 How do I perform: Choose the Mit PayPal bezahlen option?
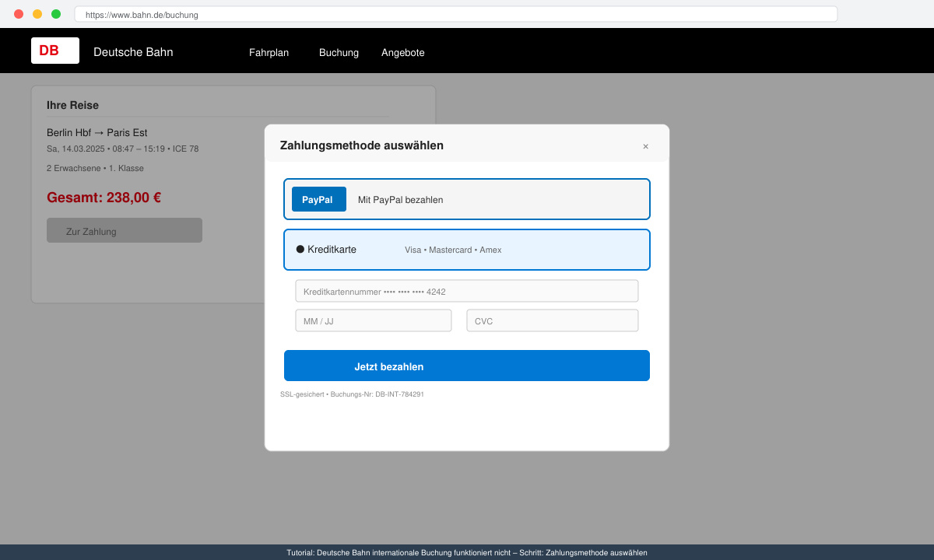tap(467, 199)
